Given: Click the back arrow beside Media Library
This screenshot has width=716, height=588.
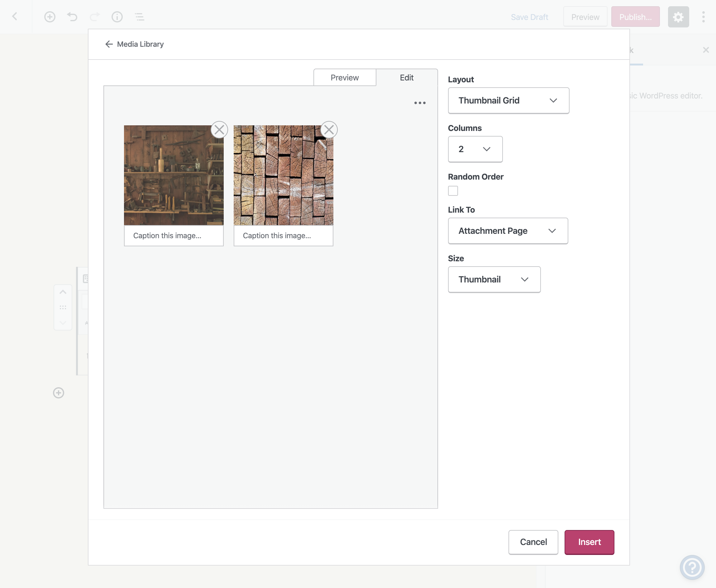Looking at the screenshot, I should point(109,44).
